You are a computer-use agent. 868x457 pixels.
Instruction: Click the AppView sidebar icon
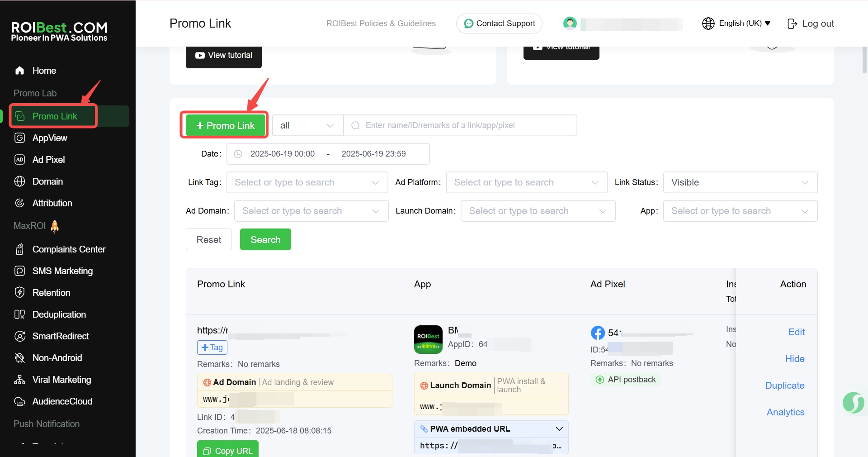[x=19, y=138]
